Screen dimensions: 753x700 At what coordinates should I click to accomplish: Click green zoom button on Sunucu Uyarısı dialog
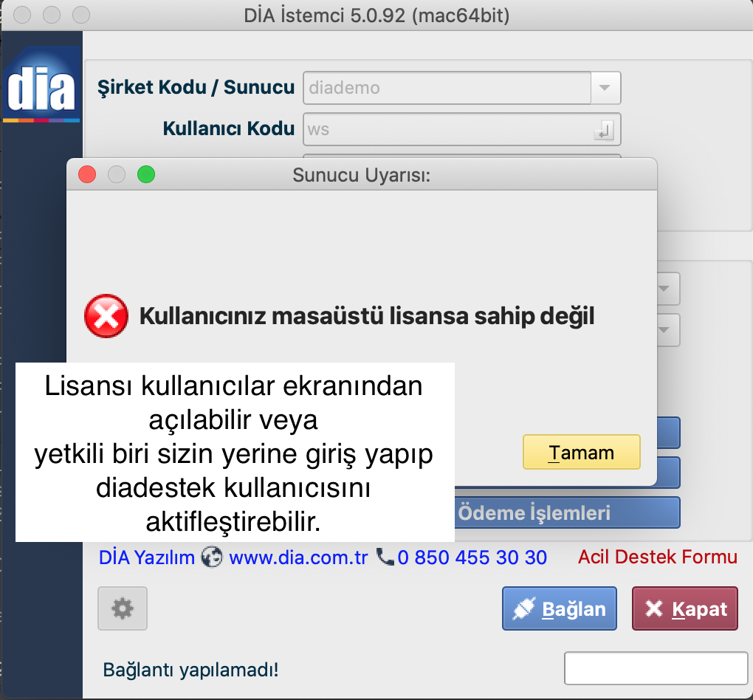coord(146,175)
